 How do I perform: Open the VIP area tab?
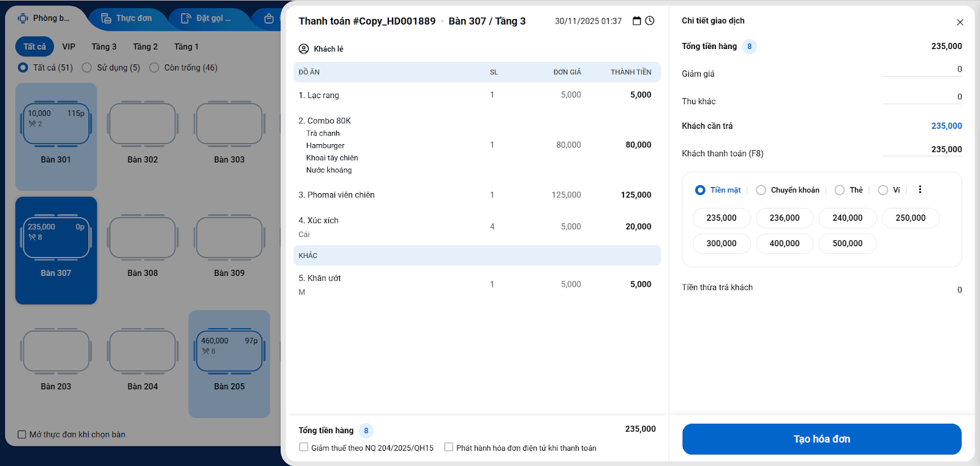[69, 47]
